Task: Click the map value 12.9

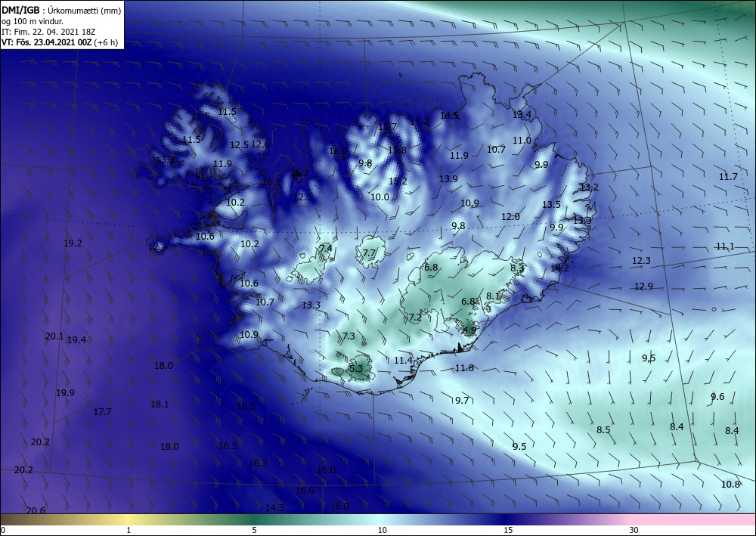Action: 643,286
